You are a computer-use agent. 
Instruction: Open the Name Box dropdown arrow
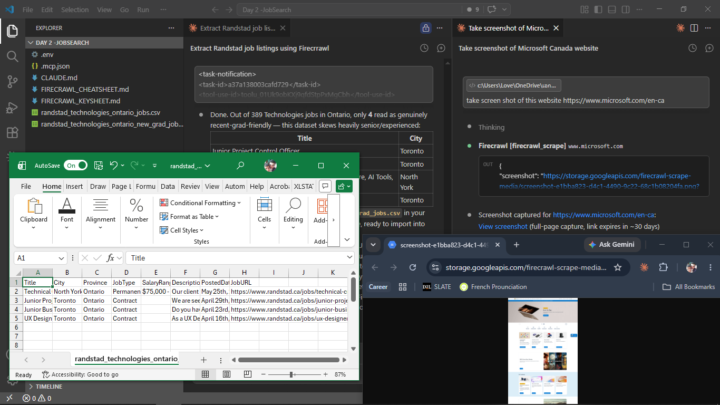61,258
